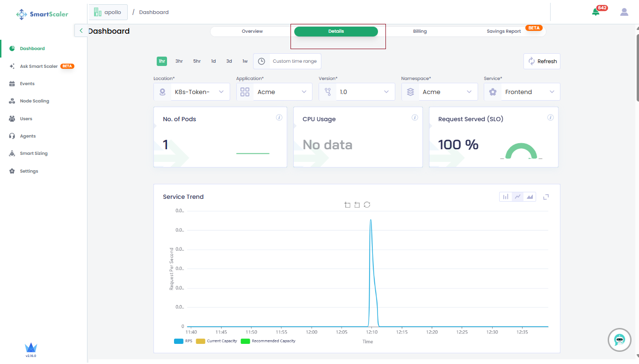Click the Dashboard breadcrumb
This screenshot has width=639, height=364.
[154, 12]
